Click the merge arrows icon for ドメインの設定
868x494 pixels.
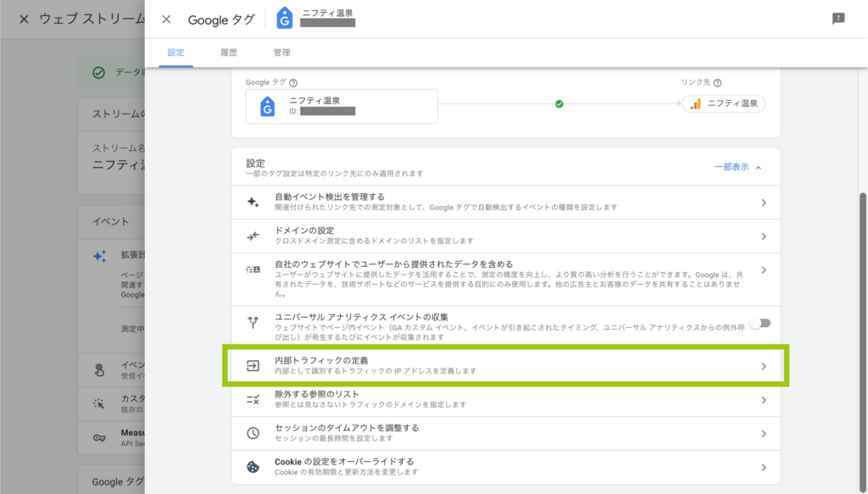click(x=253, y=236)
